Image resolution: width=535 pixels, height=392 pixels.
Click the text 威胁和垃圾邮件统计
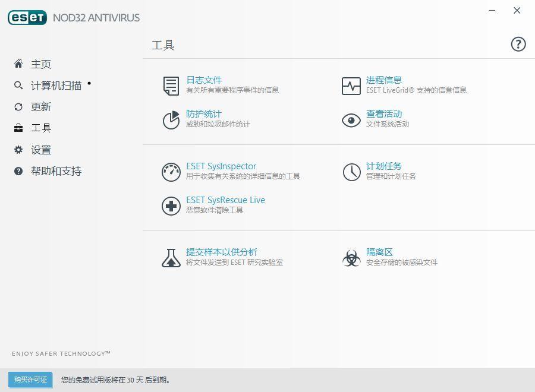tap(218, 124)
